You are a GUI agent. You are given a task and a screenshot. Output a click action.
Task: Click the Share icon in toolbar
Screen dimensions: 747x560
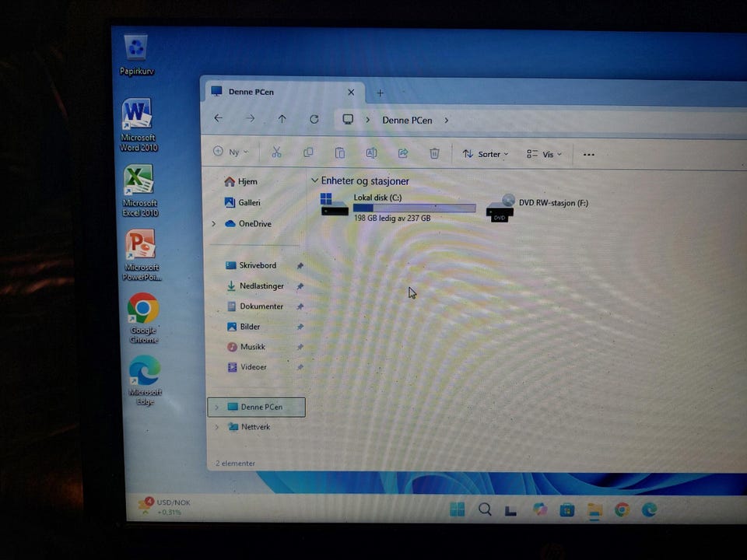pos(403,153)
